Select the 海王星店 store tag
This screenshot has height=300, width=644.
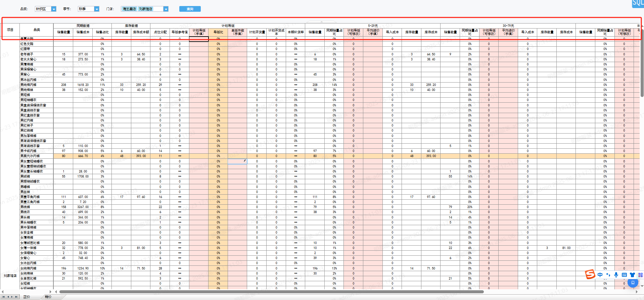point(129,9)
